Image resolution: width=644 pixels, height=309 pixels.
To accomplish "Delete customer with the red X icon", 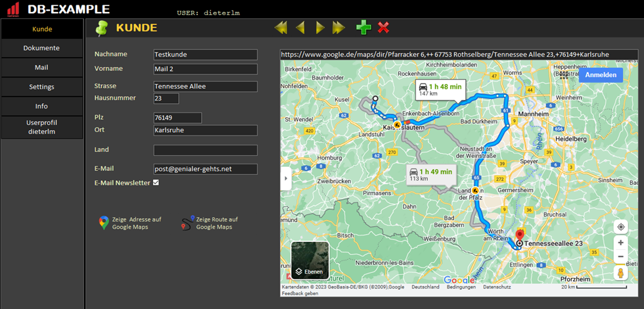I will [x=384, y=28].
